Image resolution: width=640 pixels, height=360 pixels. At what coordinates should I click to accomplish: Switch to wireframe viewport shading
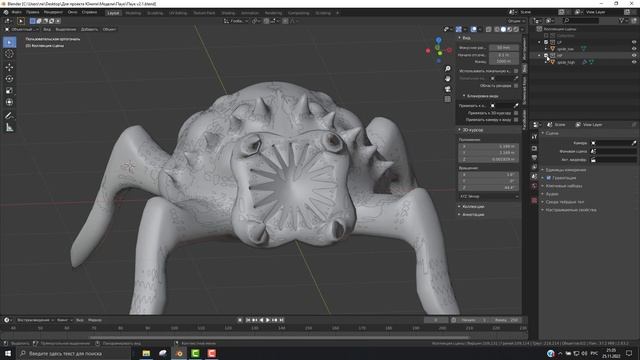tap(497, 29)
